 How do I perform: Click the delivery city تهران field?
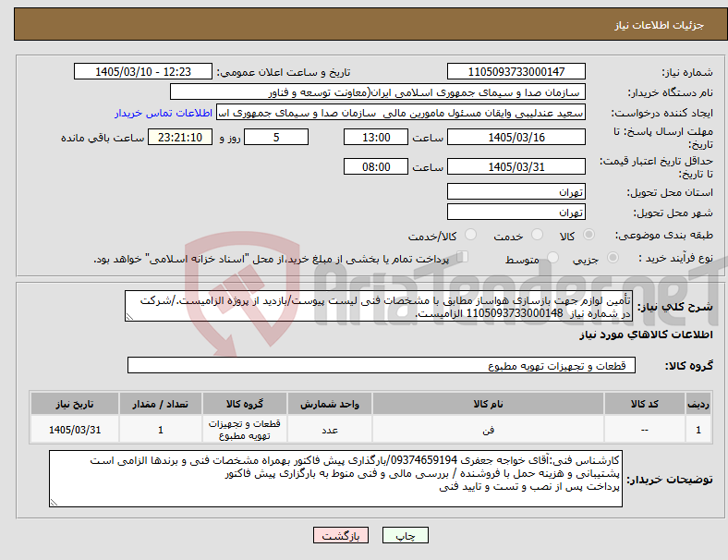click(x=516, y=212)
